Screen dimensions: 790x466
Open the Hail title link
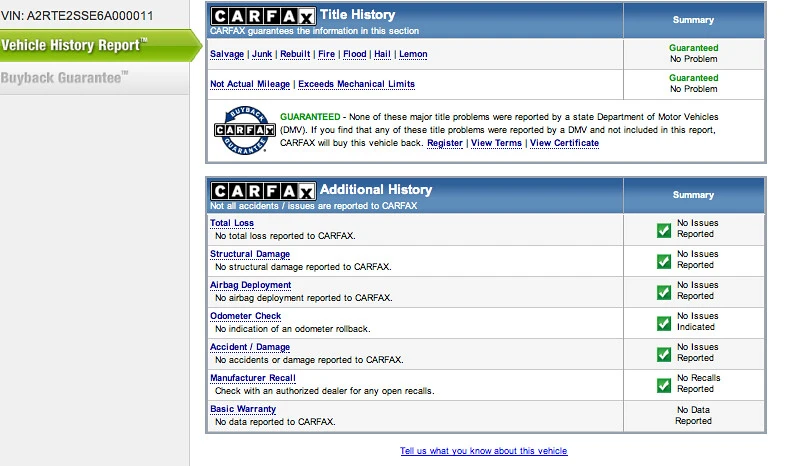382,54
